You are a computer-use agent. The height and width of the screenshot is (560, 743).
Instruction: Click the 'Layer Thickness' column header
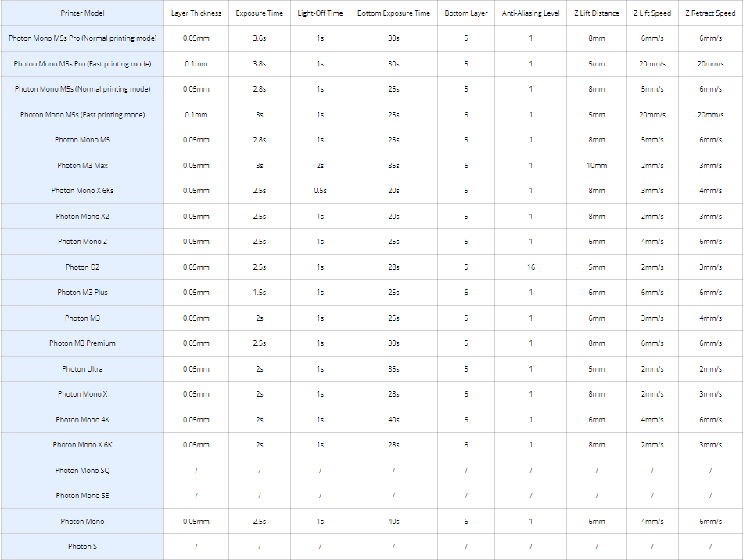tap(196, 13)
